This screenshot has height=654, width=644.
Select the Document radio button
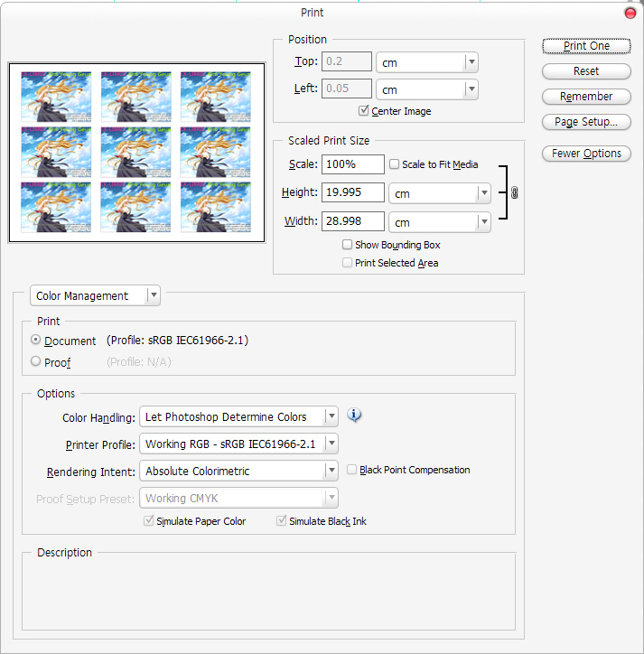click(36, 340)
